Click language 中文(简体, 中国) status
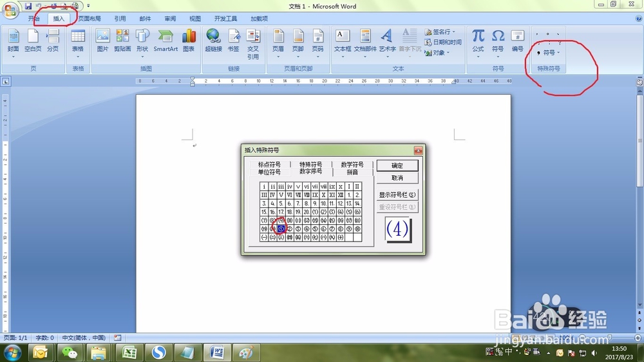The height and width of the screenshot is (362, 644). [84, 338]
